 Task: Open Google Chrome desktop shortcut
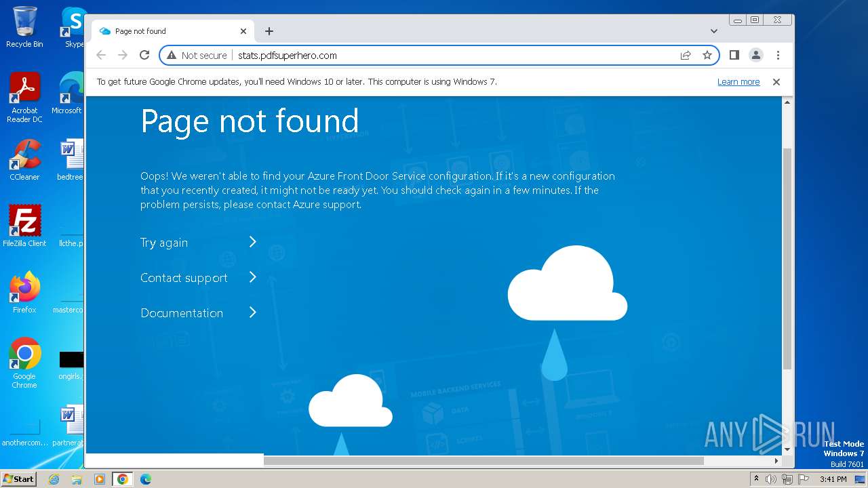coord(24,363)
